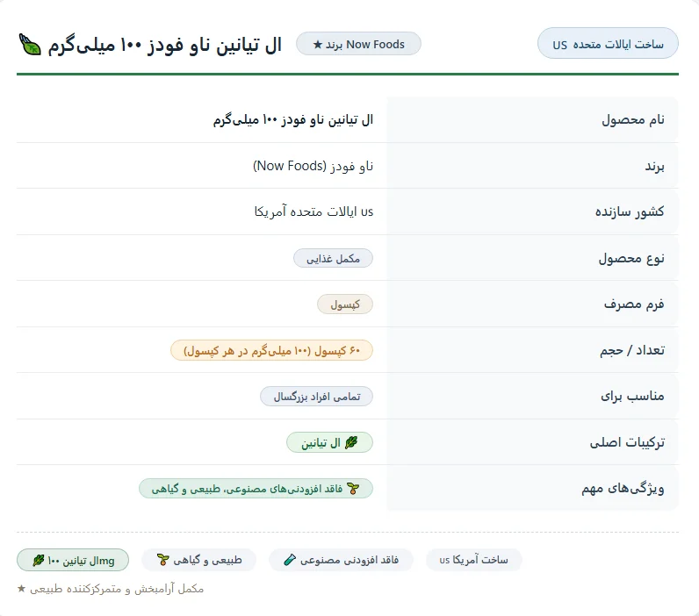Click the leaf icon in the ۱۰۰mg tag
The width and height of the screenshot is (699, 616).
coord(39,561)
